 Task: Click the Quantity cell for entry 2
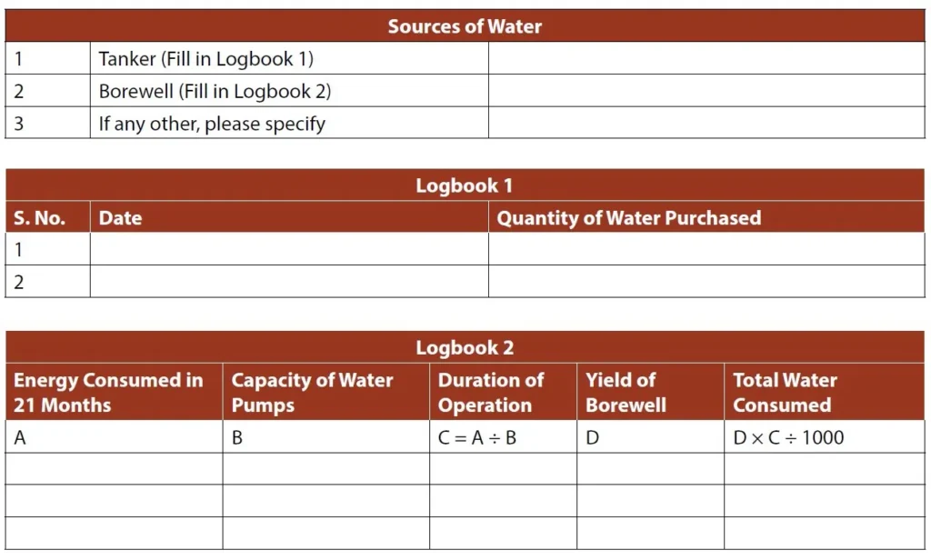point(706,282)
